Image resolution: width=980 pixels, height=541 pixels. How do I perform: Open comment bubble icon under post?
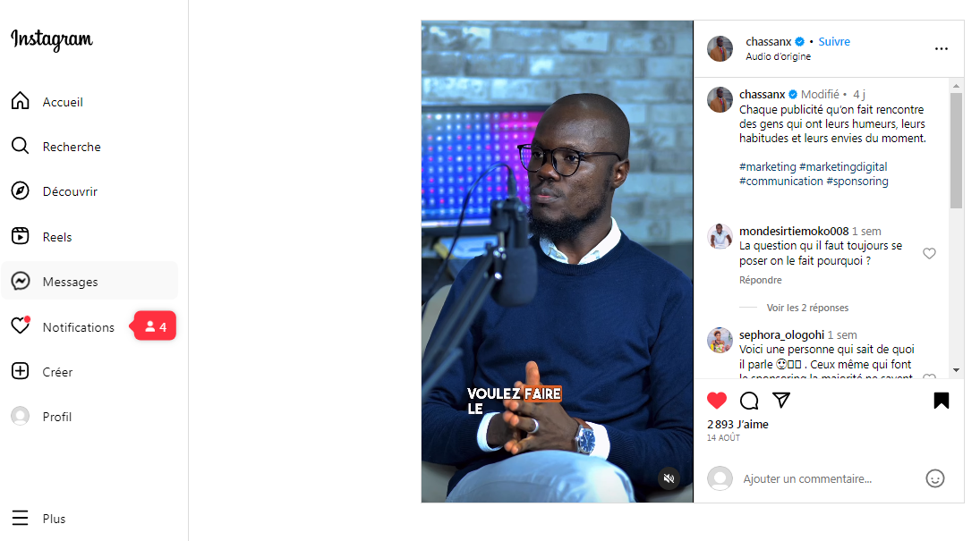click(x=749, y=401)
